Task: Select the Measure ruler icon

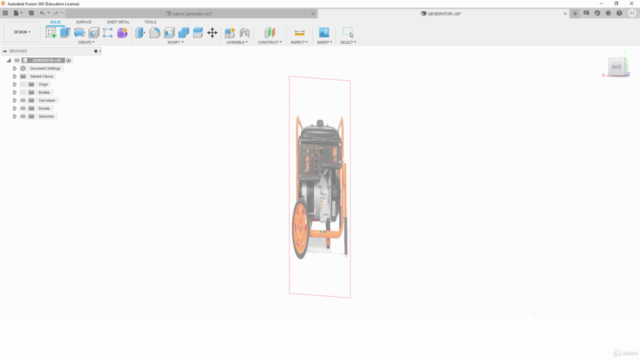Action: [300, 33]
